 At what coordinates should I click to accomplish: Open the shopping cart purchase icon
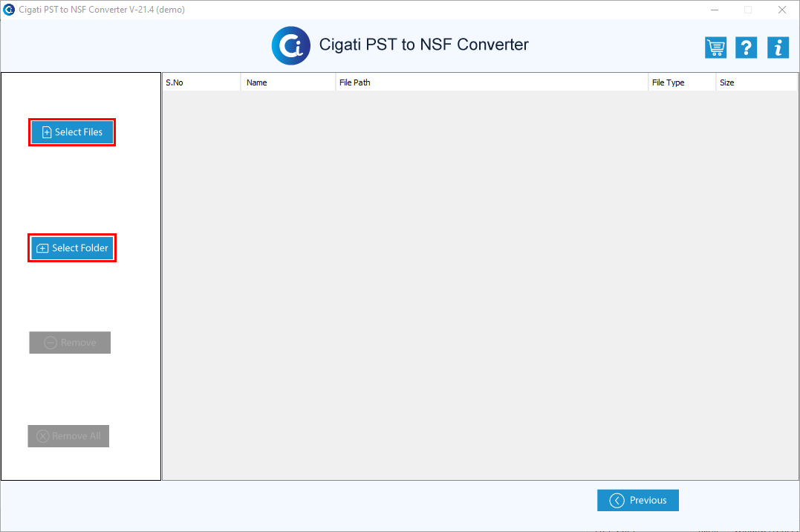coord(715,48)
